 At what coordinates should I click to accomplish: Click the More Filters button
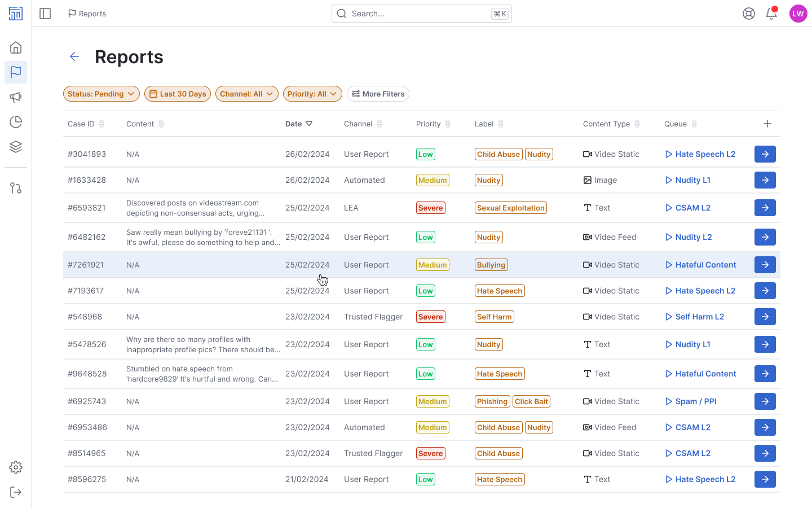click(378, 94)
